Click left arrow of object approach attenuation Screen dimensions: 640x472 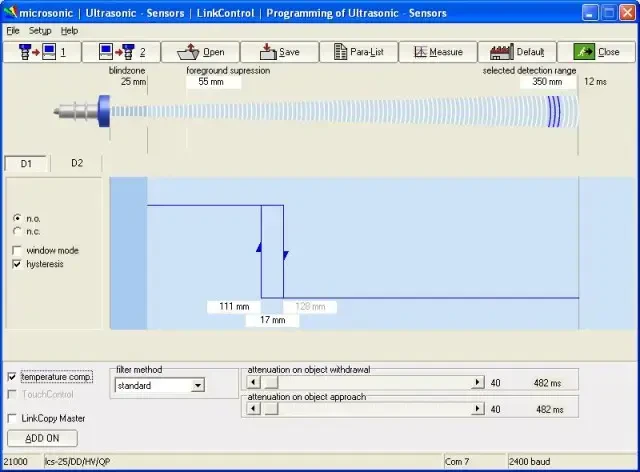tap(253, 408)
